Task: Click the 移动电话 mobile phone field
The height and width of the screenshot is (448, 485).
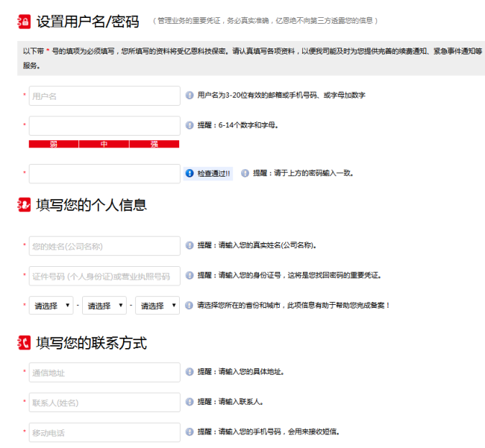Action: pyautogui.click(x=104, y=432)
